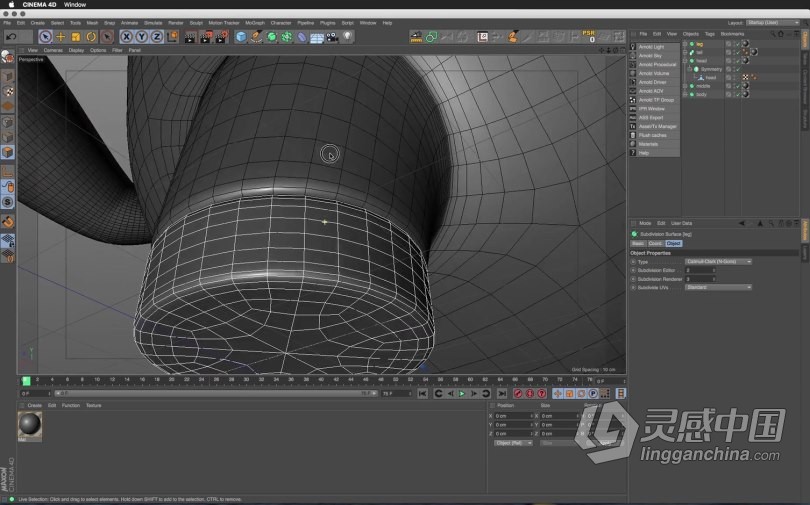Select the Symmetry object

(711, 69)
